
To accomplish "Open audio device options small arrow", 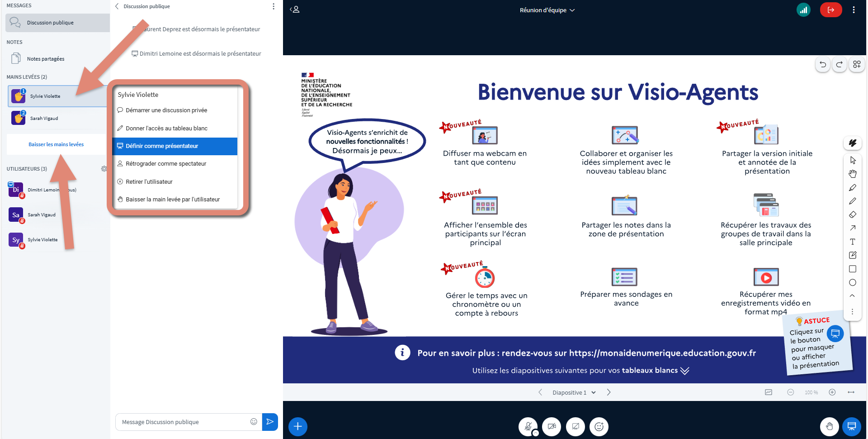I will click(536, 433).
